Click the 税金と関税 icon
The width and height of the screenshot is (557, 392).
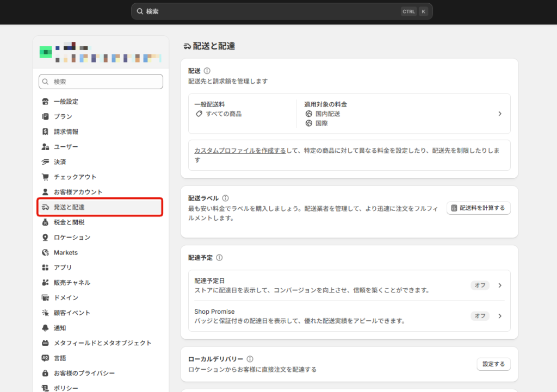(45, 222)
